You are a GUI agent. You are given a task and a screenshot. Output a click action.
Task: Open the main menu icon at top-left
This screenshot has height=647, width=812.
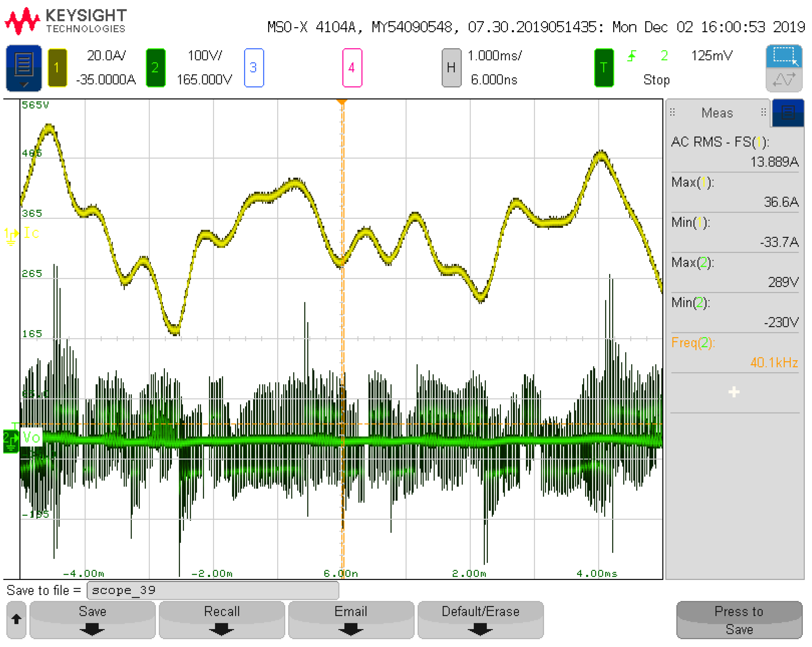[24, 68]
